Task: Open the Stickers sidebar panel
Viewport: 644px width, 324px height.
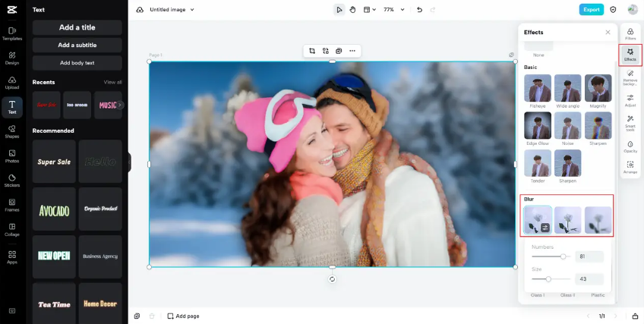Action: click(x=12, y=181)
